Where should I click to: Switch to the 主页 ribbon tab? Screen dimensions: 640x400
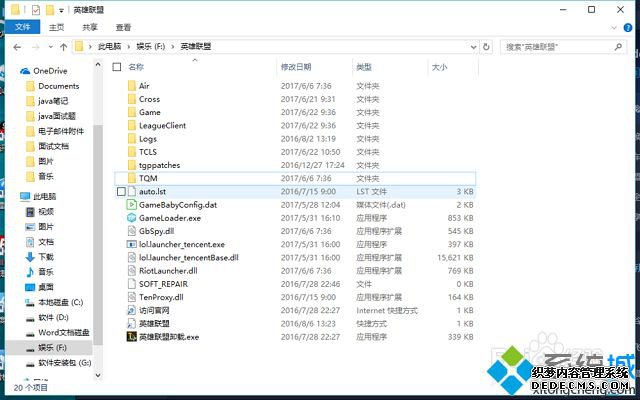57,27
